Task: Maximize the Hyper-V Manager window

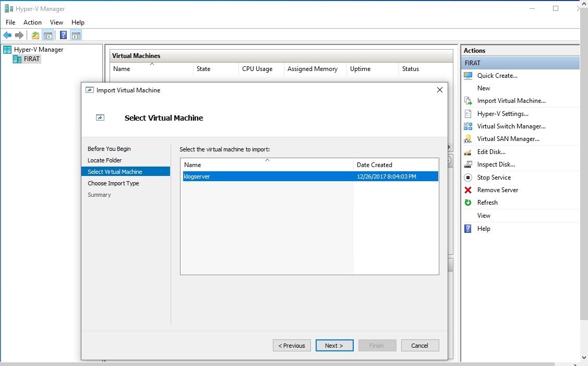Action: (x=556, y=8)
